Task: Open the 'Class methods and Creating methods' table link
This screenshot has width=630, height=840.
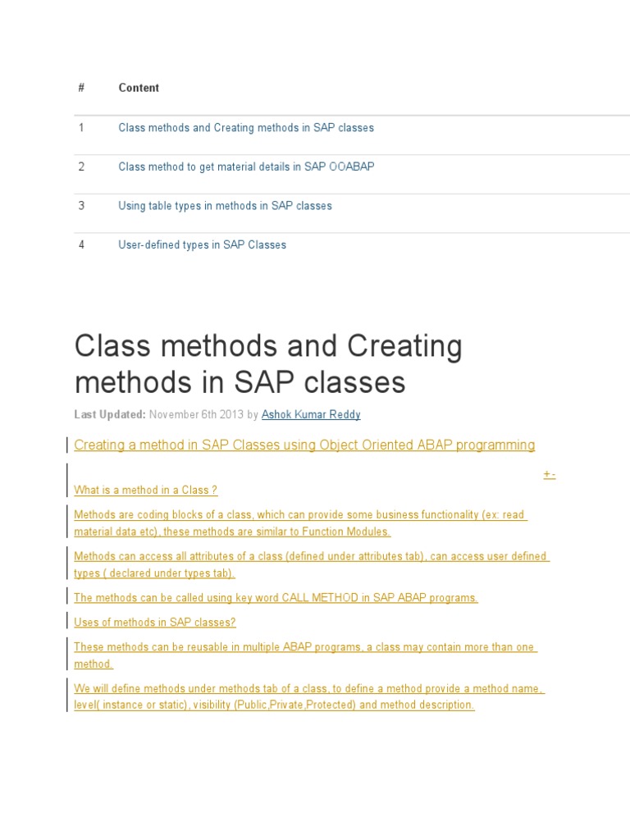Action: click(x=246, y=128)
